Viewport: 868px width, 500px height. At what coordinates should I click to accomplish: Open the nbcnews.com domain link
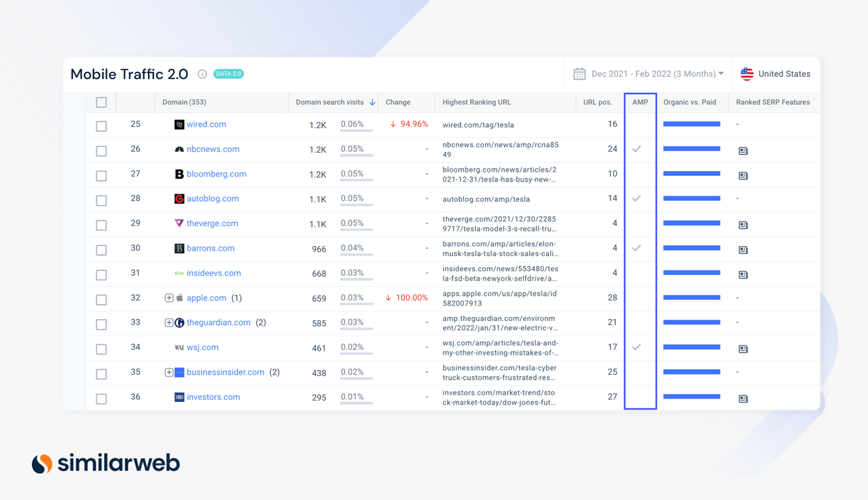[x=213, y=149]
